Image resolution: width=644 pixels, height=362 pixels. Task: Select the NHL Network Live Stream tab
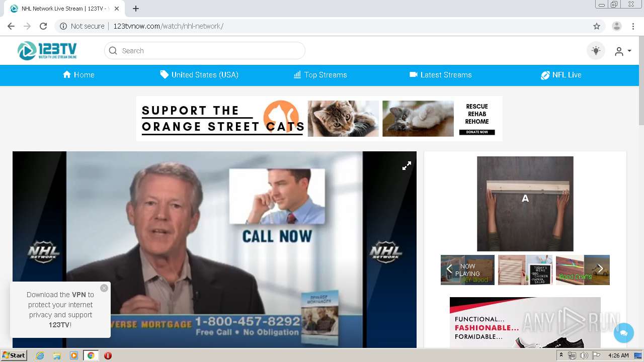click(x=64, y=9)
